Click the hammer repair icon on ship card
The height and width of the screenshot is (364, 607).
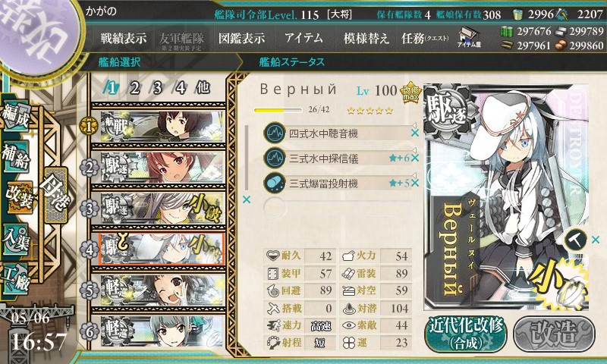coord(576,240)
